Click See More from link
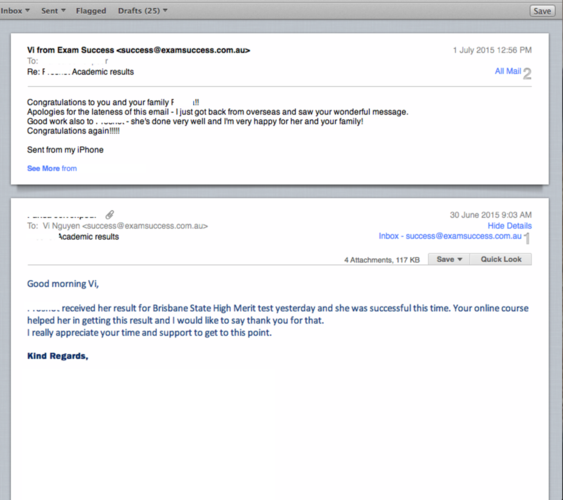 point(52,168)
